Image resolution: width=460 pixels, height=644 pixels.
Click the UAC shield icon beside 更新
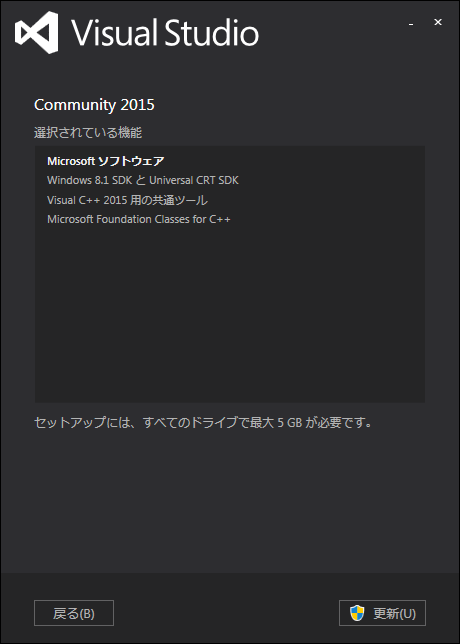357,613
